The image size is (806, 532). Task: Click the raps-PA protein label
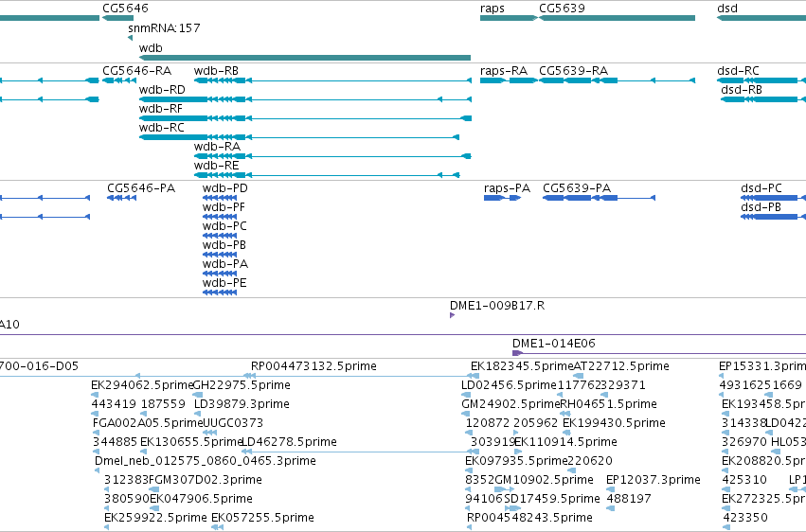[x=507, y=188]
